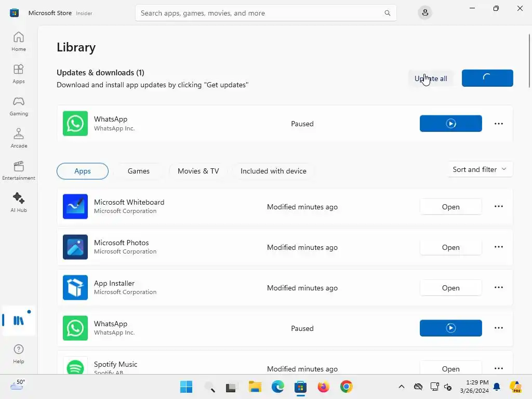Open more options for Microsoft Photos

[x=498, y=247]
